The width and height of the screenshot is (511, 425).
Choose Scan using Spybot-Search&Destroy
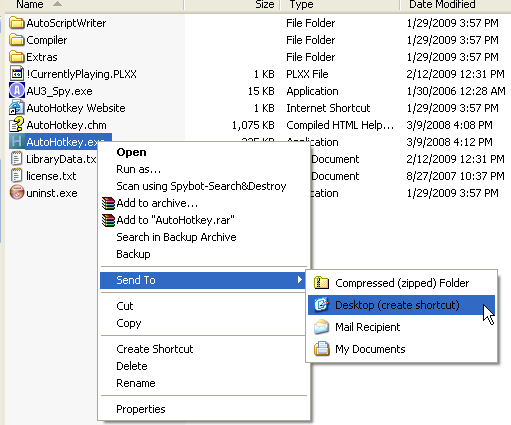[x=204, y=186]
